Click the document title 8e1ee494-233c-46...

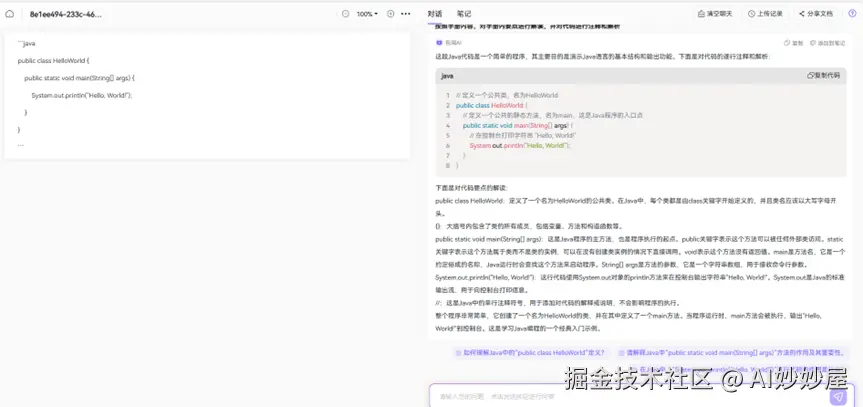65,14
